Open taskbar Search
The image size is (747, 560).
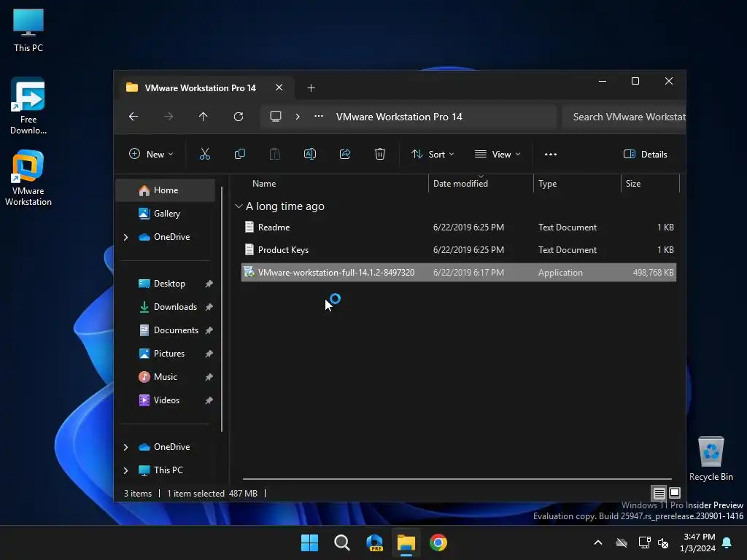point(342,542)
